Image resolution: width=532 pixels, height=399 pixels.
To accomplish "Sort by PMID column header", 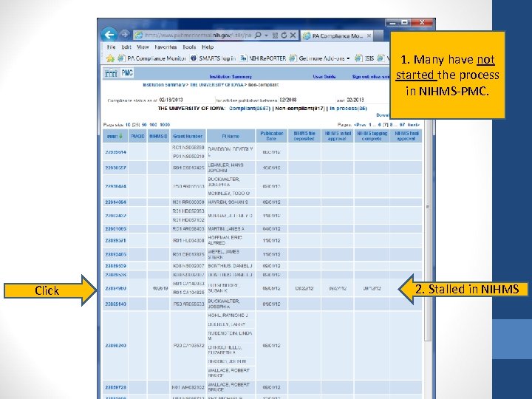I will 115,136.
